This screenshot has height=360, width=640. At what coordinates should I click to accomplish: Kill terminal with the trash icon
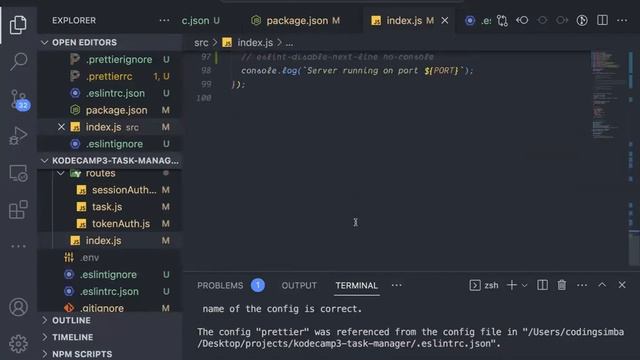(562, 285)
